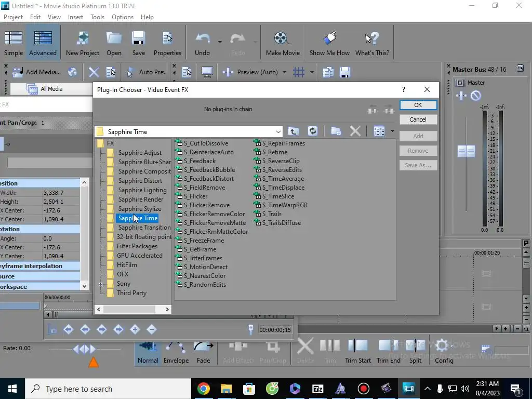Open the views dropdown arrow in chooser
Viewport: 532px width, 399px height.
click(392, 131)
